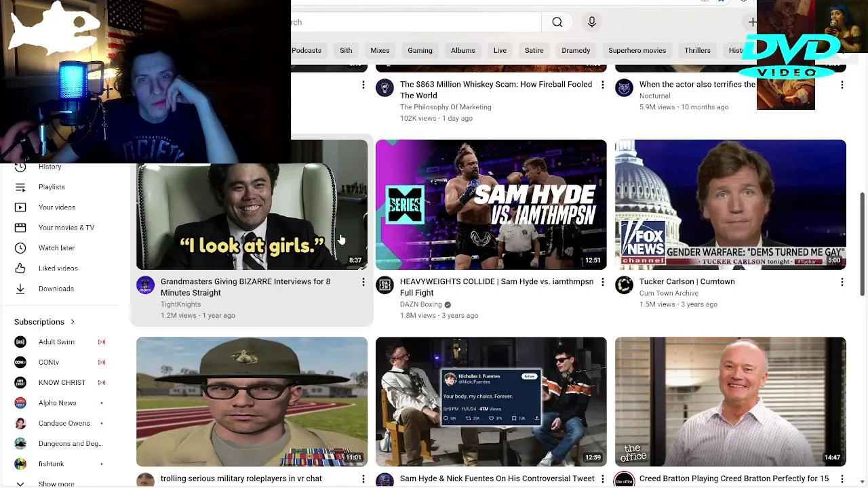Screen dimensions: 868x488
Task: Open 'trolling serious military roleplayers' video title
Action: tap(241, 479)
